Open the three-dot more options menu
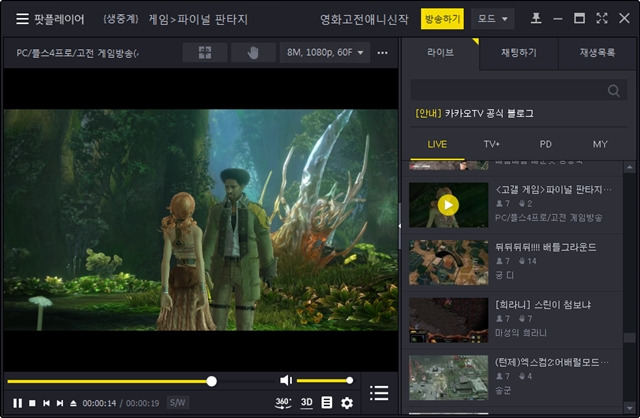Screen dimensions: 640x418 (382, 53)
